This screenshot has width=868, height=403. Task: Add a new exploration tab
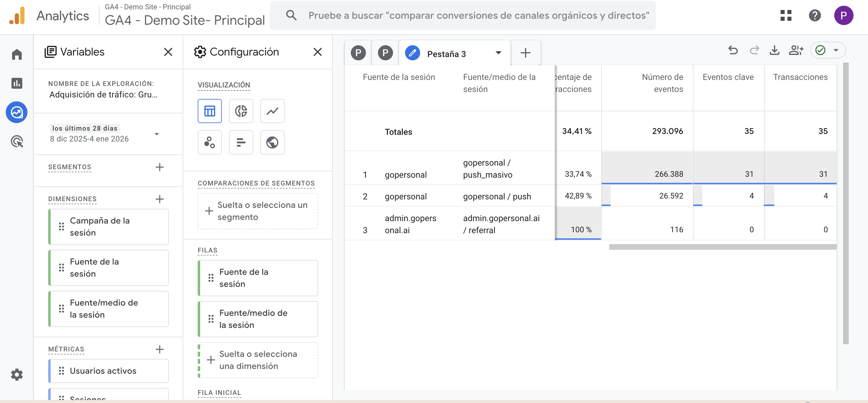click(525, 53)
